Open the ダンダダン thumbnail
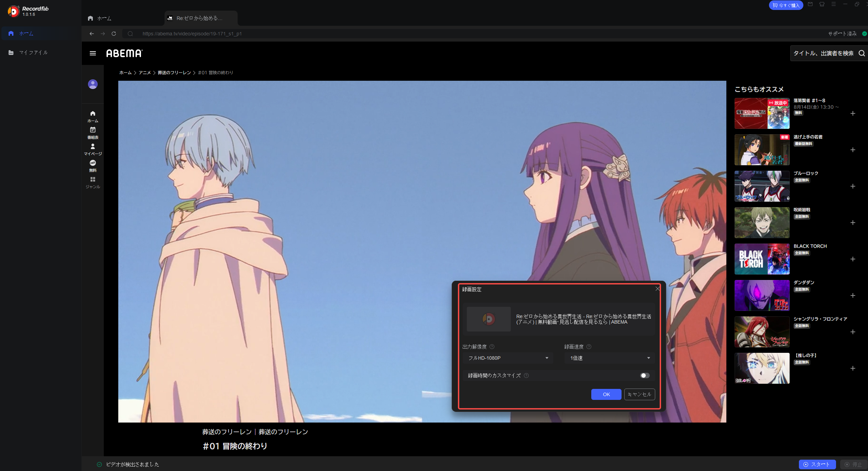Screen dimensions: 868x471 762,295
